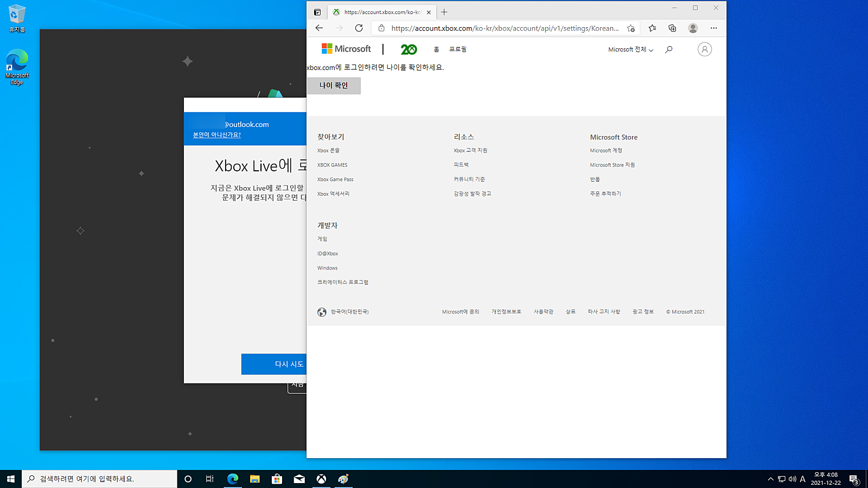868x488 pixels.
Task: Click the search magnifier on Microsoft header
Action: tap(669, 49)
